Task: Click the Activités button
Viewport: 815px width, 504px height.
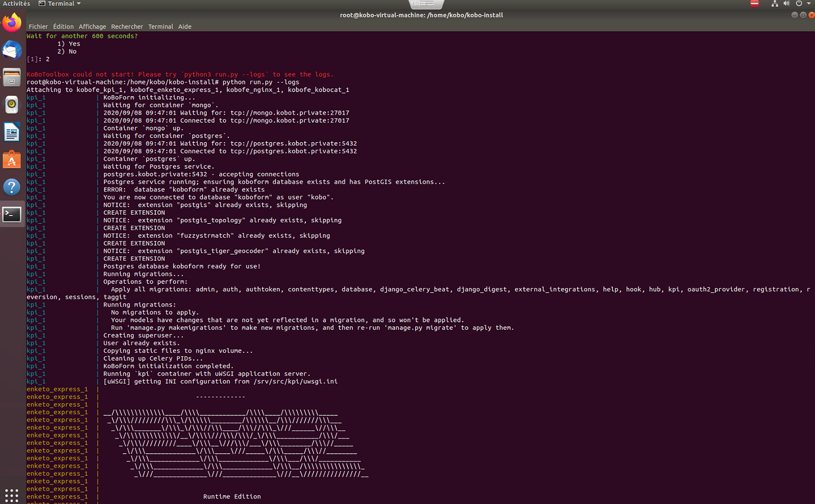Action: coord(17,4)
